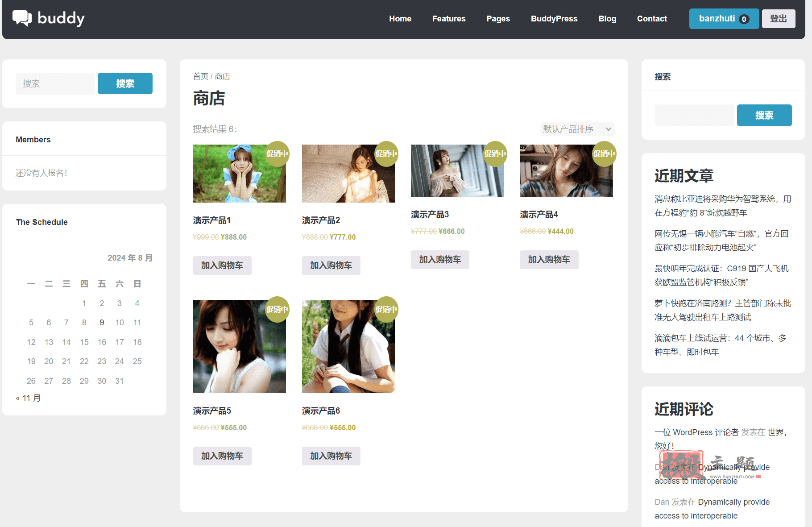Open article about 滴滴包车上线试运营
812x527 pixels.
click(x=721, y=345)
